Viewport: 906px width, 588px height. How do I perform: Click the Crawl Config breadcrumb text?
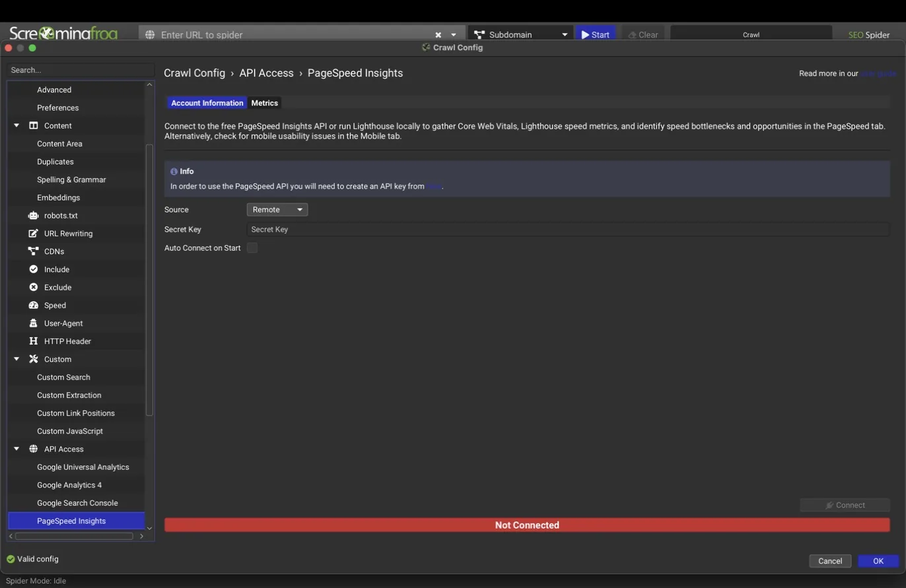click(x=194, y=73)
